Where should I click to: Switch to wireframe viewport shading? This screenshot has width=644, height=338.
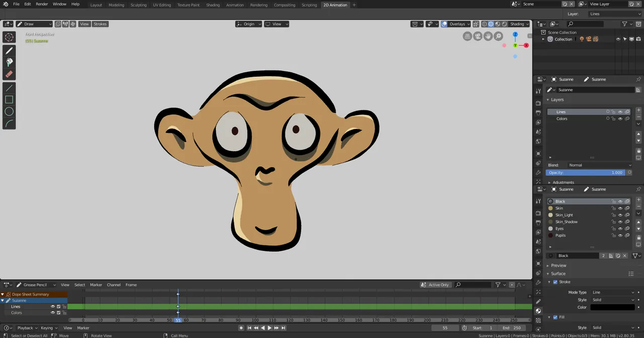(484, 24)
